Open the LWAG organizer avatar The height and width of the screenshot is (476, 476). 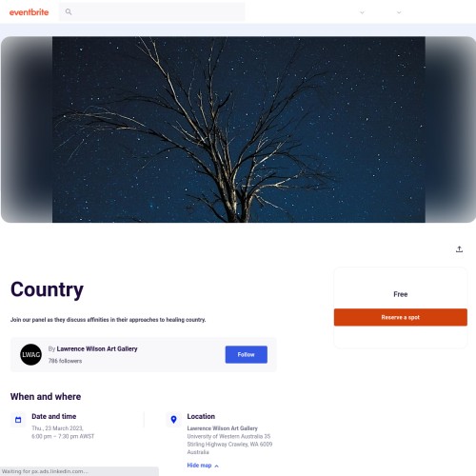click(x=30, y=354)
